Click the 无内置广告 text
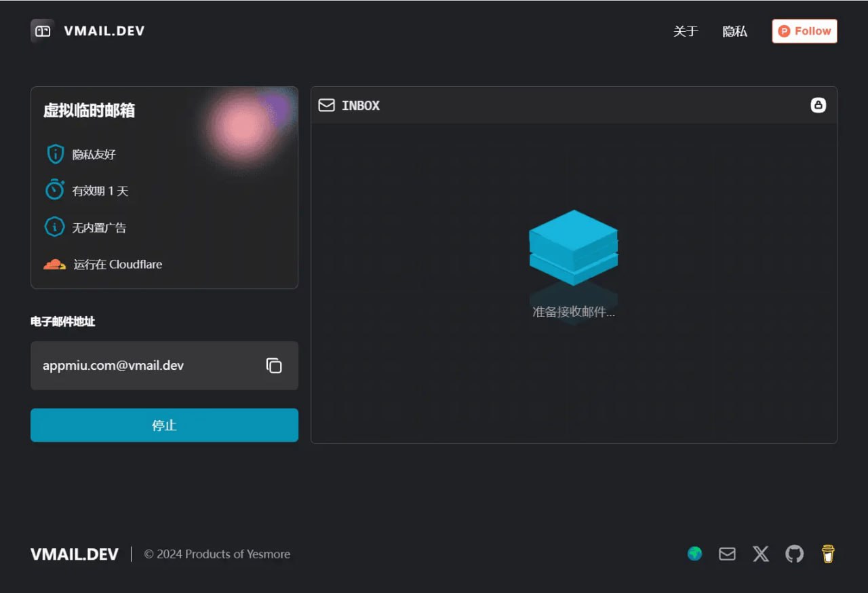 coord(99,228)
